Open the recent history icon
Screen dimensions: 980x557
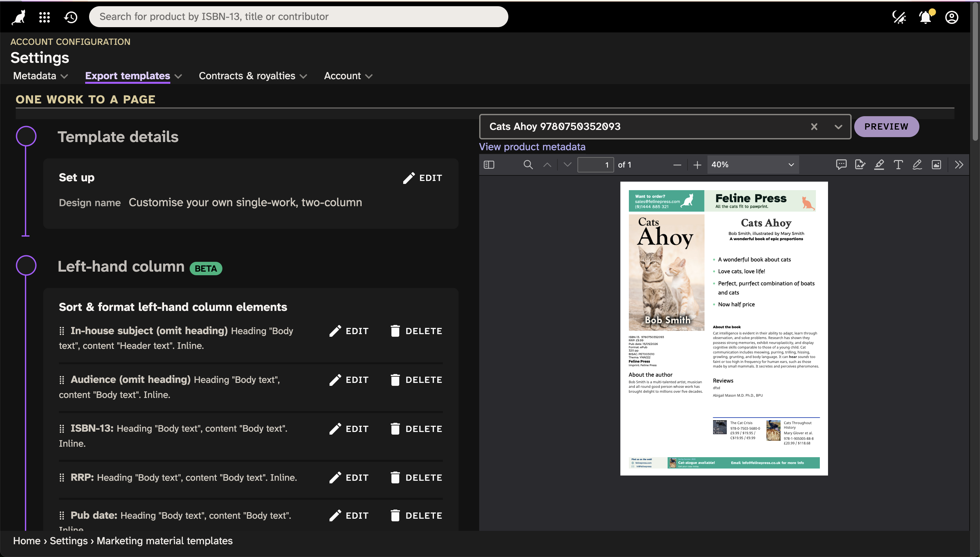[x=71, y=17]
